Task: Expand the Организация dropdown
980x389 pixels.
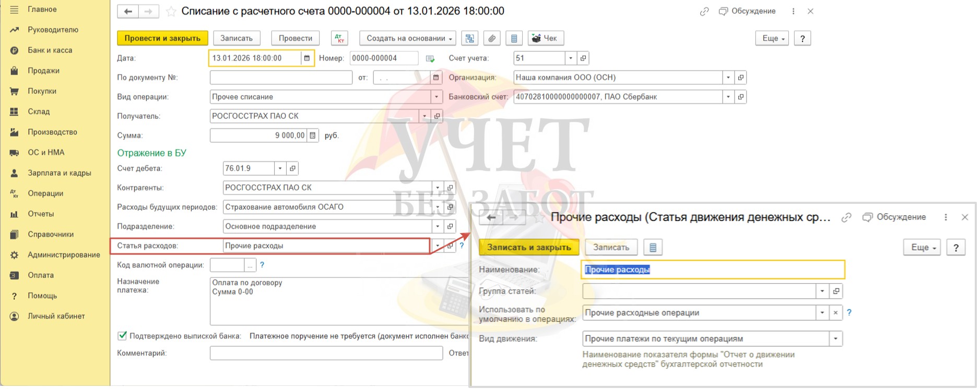Action: tap(728, 77)
